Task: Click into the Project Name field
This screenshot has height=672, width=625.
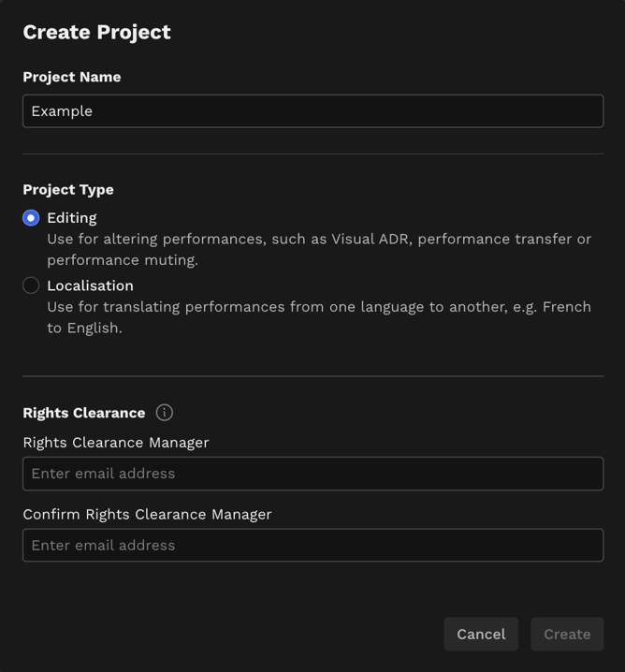Action: coord(313,111)
